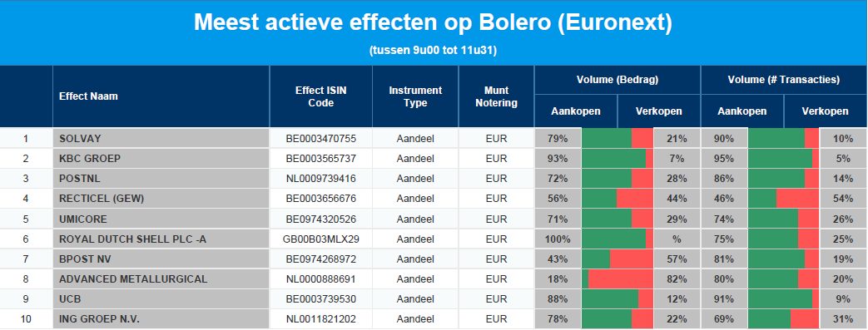Sort by Effect ISIN Code header

(321, 96)
